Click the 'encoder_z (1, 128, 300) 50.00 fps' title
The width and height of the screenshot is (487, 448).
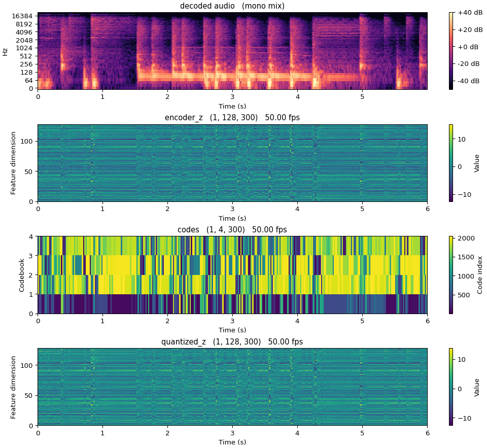(232, 118)
